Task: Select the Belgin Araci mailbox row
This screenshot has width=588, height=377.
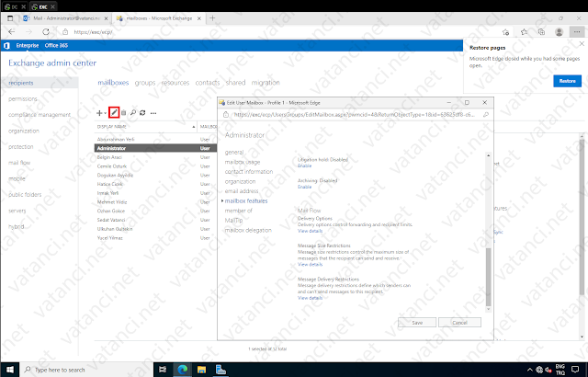Action: pos(155,157)
